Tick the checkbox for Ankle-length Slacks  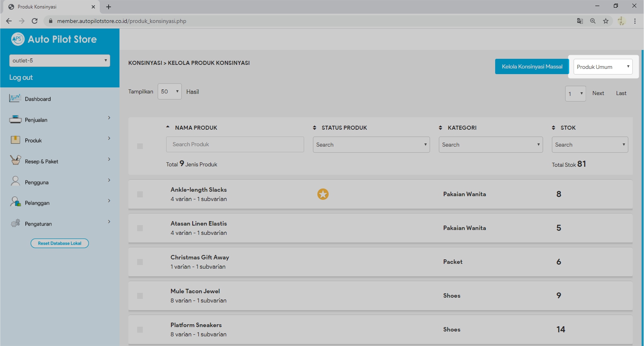(x=140, y=194)
